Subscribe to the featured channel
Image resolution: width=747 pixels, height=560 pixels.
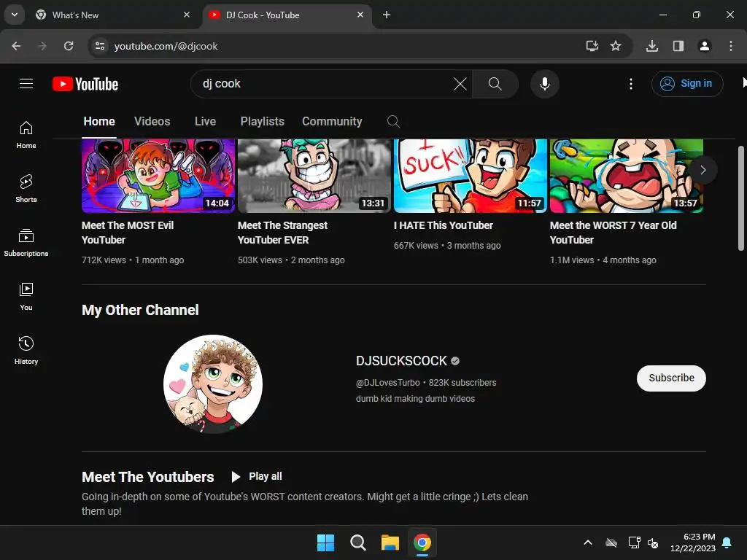[x=671, y=378]
